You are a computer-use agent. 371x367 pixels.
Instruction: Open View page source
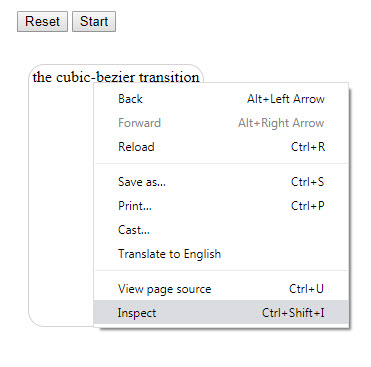221,289
